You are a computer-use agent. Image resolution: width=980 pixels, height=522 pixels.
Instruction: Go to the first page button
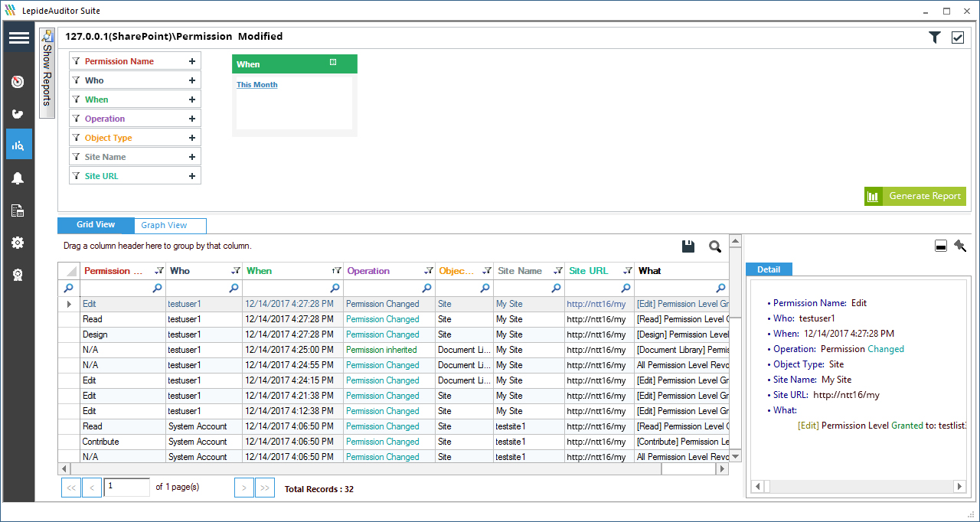tap(71, 488)
